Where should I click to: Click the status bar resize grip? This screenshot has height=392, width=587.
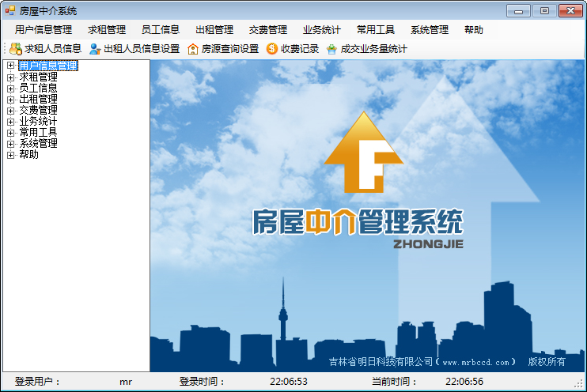coord(579,384)
